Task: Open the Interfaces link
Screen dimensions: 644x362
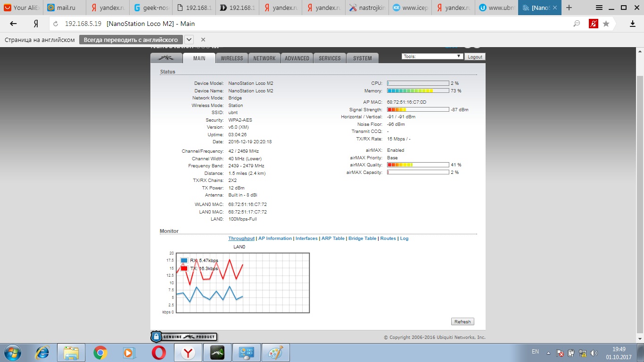Action: pos(306,239)
